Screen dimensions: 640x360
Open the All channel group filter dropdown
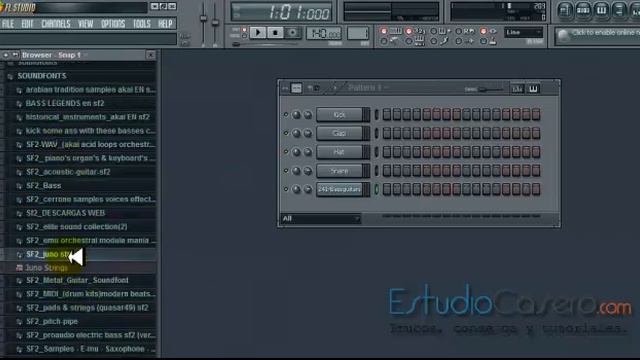321,219
